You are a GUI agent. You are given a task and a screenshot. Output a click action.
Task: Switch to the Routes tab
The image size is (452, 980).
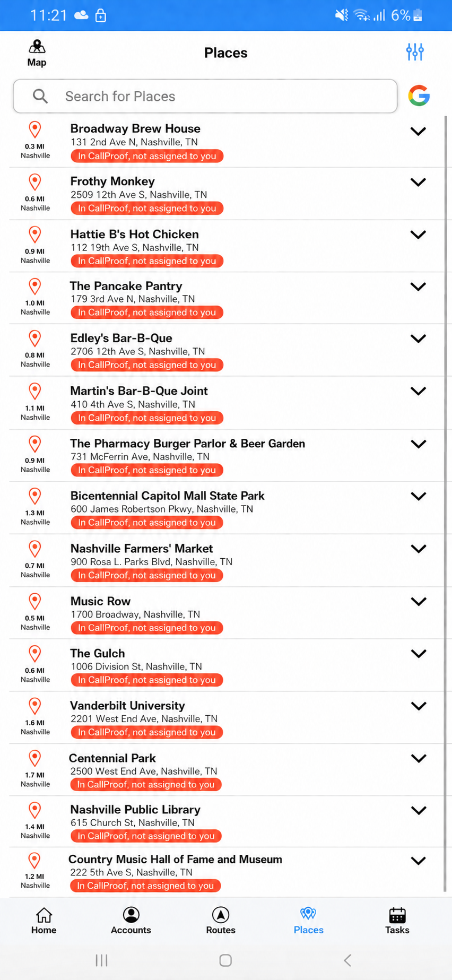(221, 921)
